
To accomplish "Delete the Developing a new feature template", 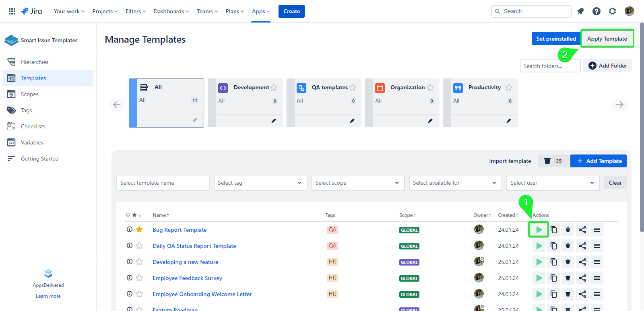I will click(568, 262).
